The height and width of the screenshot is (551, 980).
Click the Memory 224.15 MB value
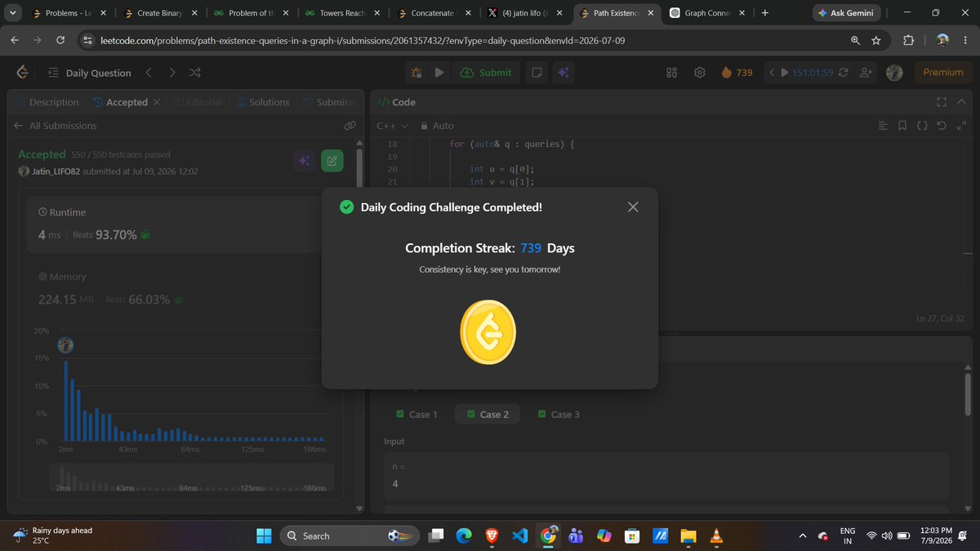[x=66, y=300]
